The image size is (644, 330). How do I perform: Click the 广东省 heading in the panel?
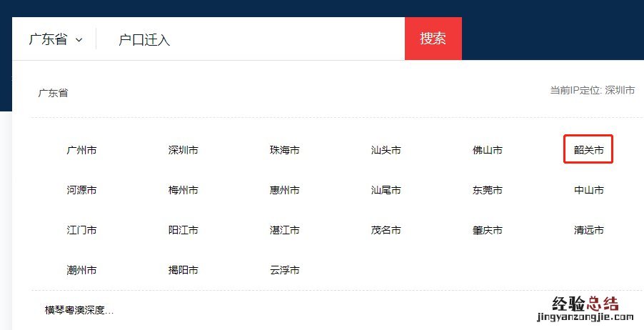[53, 93]
